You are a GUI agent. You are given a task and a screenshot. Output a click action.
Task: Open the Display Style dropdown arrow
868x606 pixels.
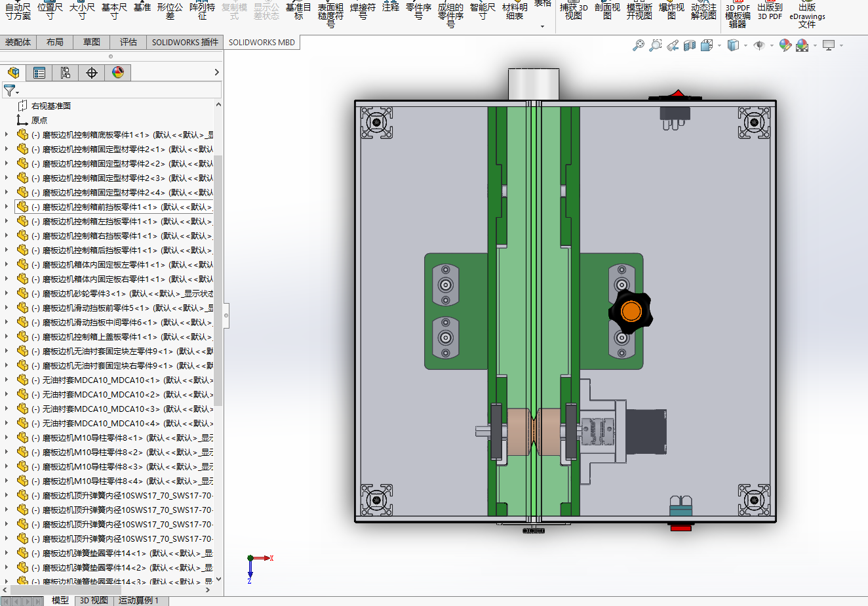tap(746, 46)
